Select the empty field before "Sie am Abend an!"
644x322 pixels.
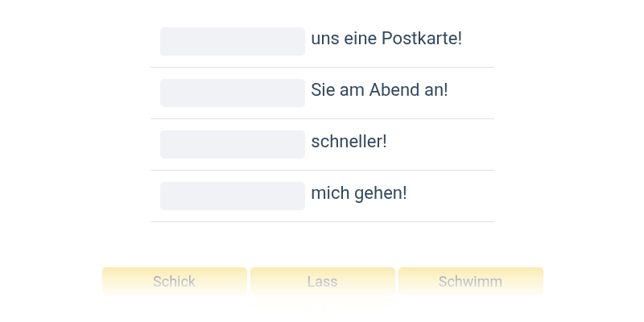coord(233,93)
